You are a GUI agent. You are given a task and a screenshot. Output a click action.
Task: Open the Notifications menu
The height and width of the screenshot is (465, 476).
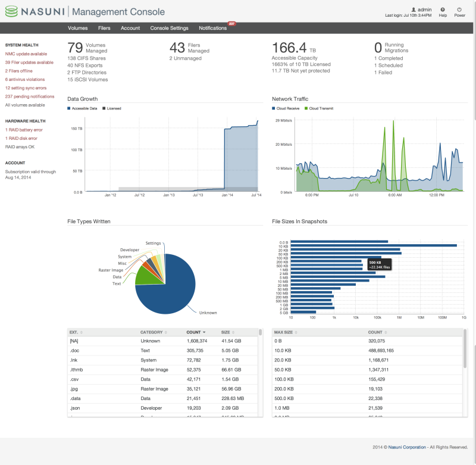click(213, 28)
